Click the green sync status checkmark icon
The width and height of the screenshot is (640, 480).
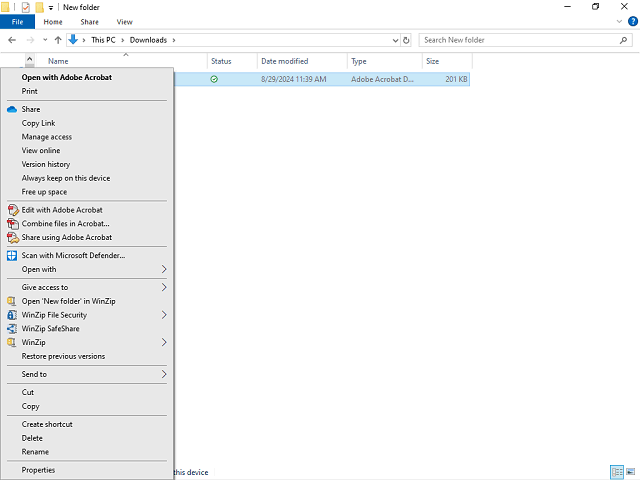[214, 79]
